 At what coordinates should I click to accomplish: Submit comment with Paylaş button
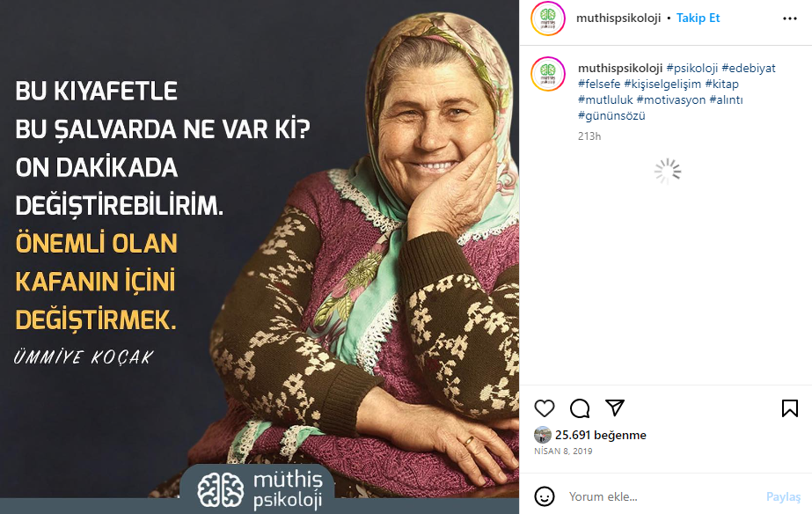(783, 496)
